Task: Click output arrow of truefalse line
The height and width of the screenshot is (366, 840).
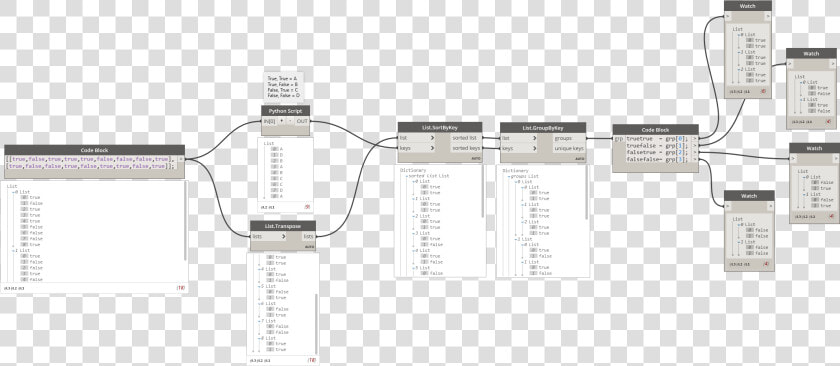Action: pos(695,146)
